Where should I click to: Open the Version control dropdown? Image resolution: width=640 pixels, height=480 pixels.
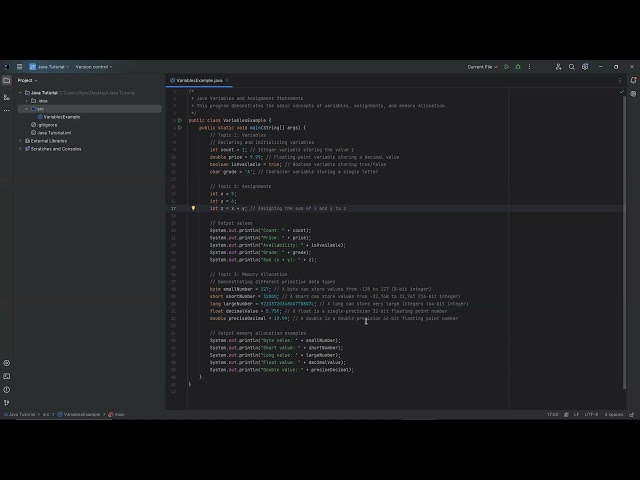tap(93, 67)
